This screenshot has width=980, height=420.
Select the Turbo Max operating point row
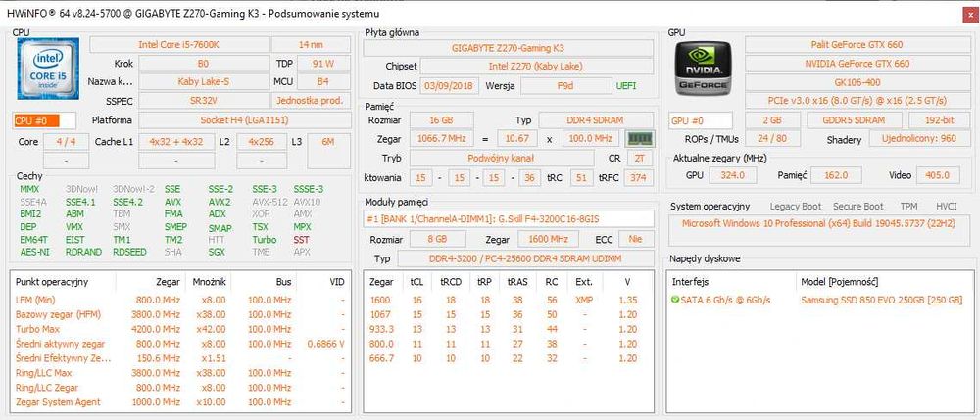coord(180,329)
